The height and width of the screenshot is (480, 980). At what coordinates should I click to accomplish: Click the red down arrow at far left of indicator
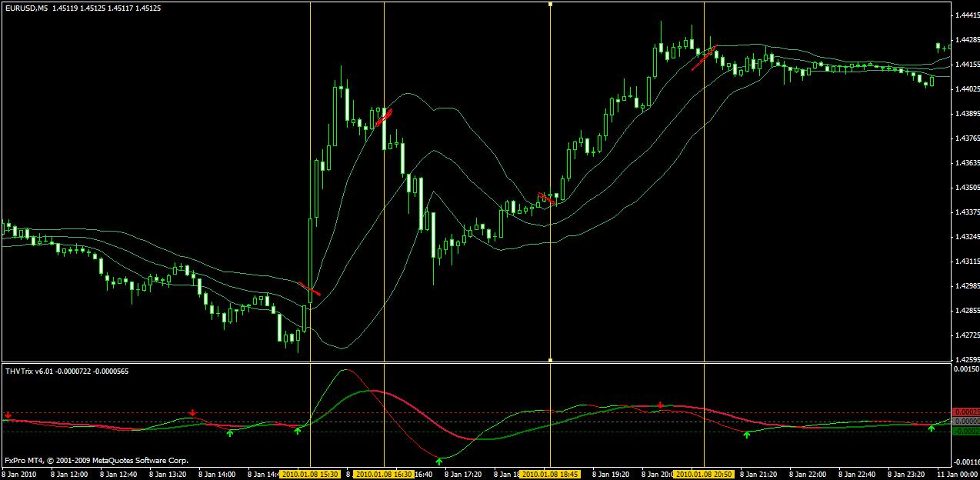click(8, 415)
